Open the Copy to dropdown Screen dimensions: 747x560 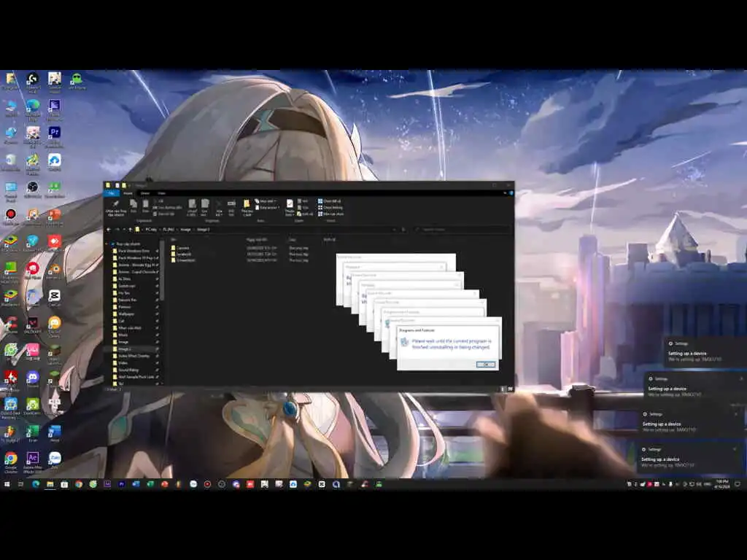click(x=205, y=208)
